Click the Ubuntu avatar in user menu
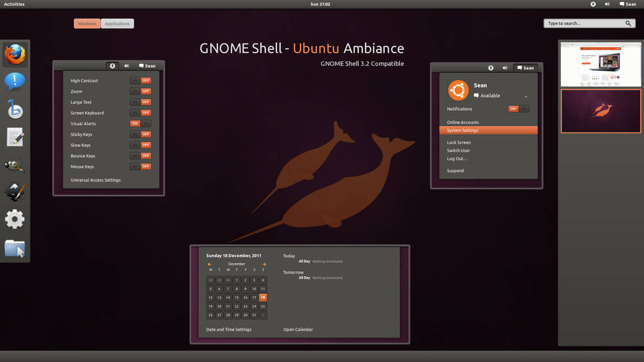 coord(458,90)
